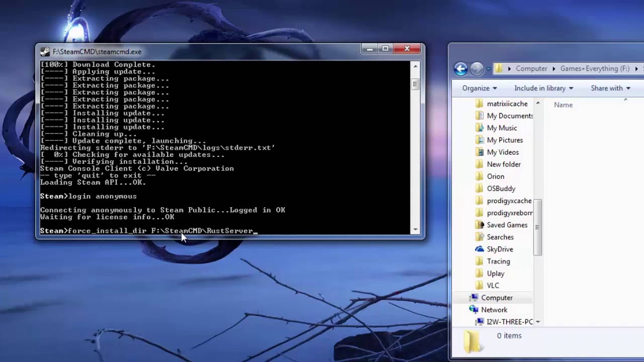Click the console scrollbar up arrow
The width and height of the screenshot is (644, 362).
[415, 66]
